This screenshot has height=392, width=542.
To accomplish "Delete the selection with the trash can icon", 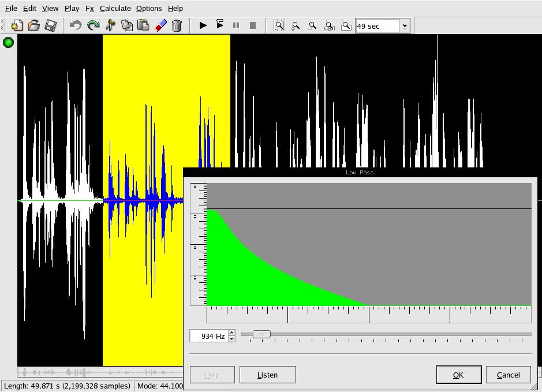I will (x=177, y=25).
